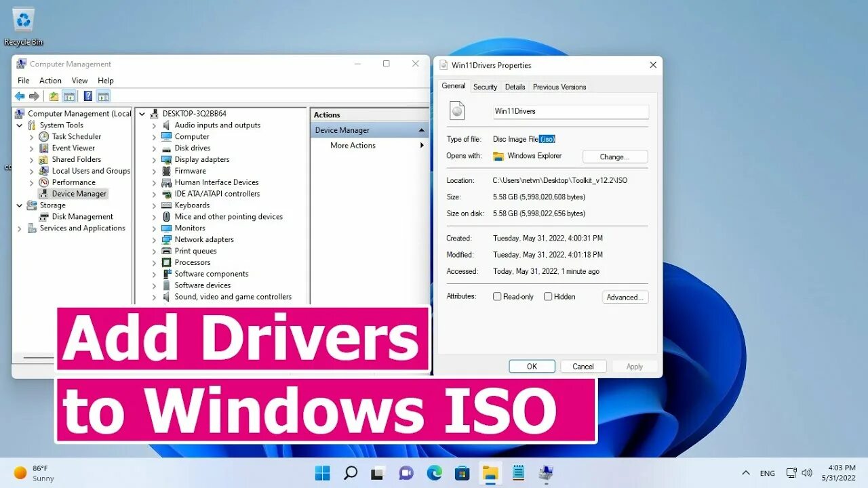Viewport: 868px width, 488px height.
Task: Expand the Disk drives category
Action: tap(154, 148)
